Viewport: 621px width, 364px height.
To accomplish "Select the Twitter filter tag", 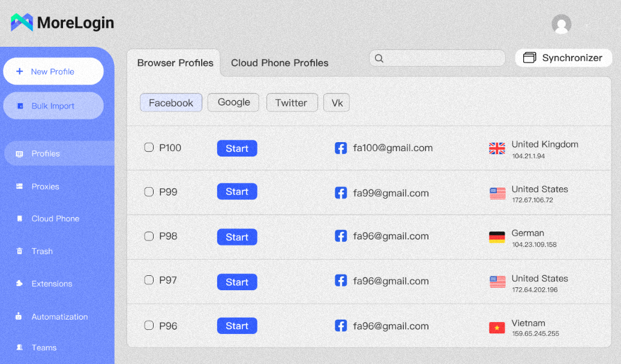I will click(x=291, y=103).
